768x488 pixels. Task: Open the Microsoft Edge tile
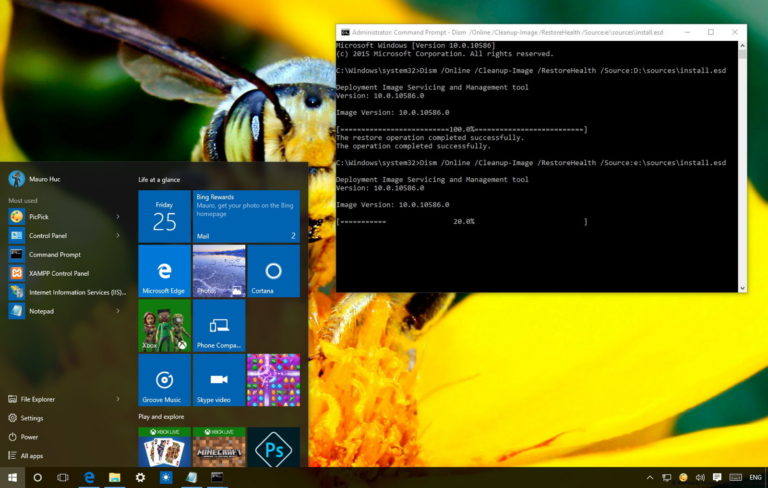tap(164, 271)
